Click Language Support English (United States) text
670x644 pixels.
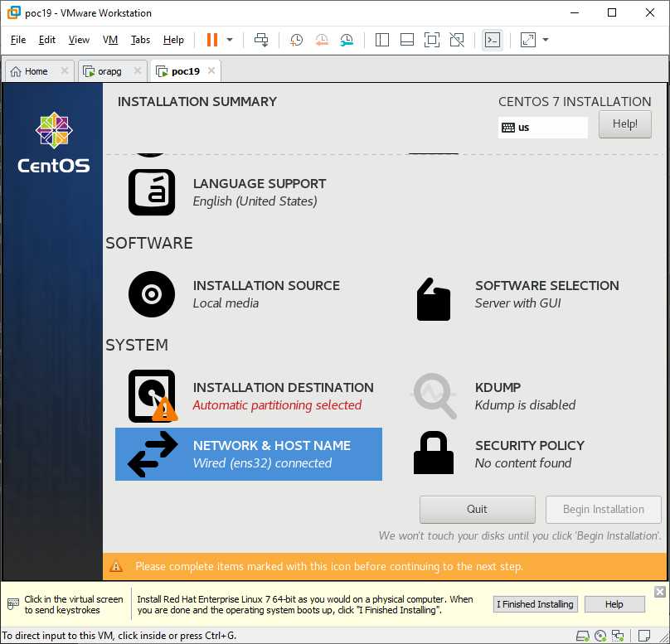click(255, 201)
